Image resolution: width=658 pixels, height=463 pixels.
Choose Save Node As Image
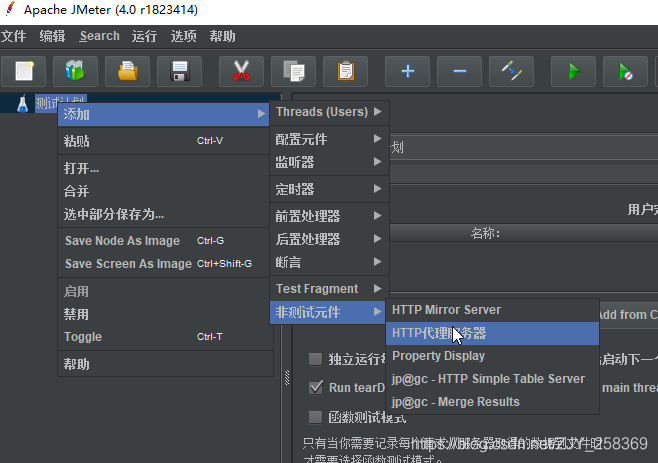[164, 241]
